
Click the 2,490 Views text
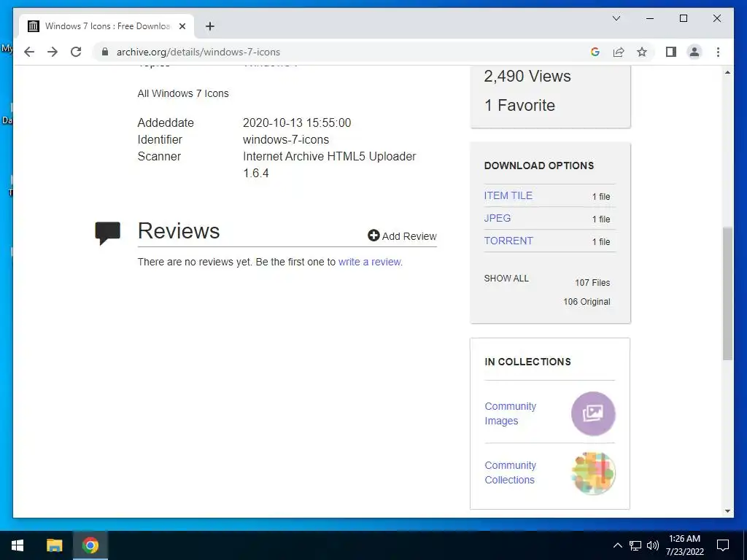[x=527, y=76]
